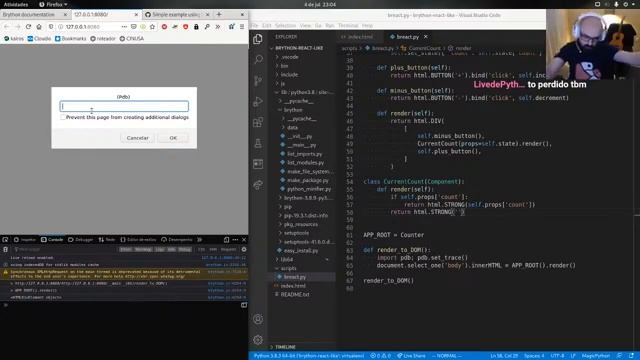Viewport: 640px width, 360px height.
Task: Collapse the brython folder
Action: click(x=293, y=110)
